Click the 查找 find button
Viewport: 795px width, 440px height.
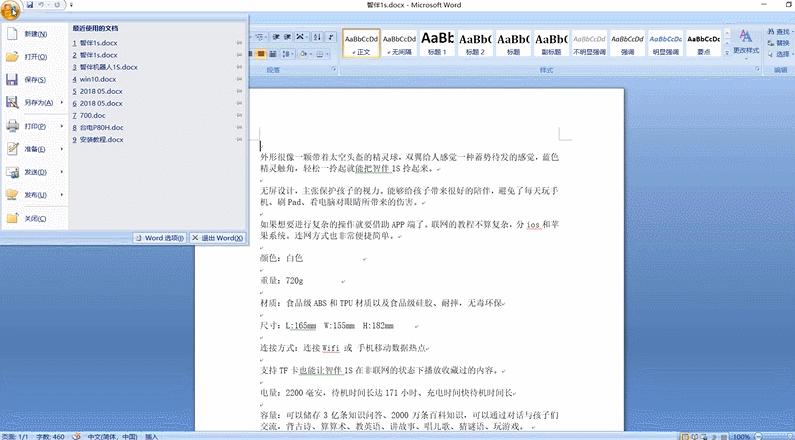click(779, 32)
